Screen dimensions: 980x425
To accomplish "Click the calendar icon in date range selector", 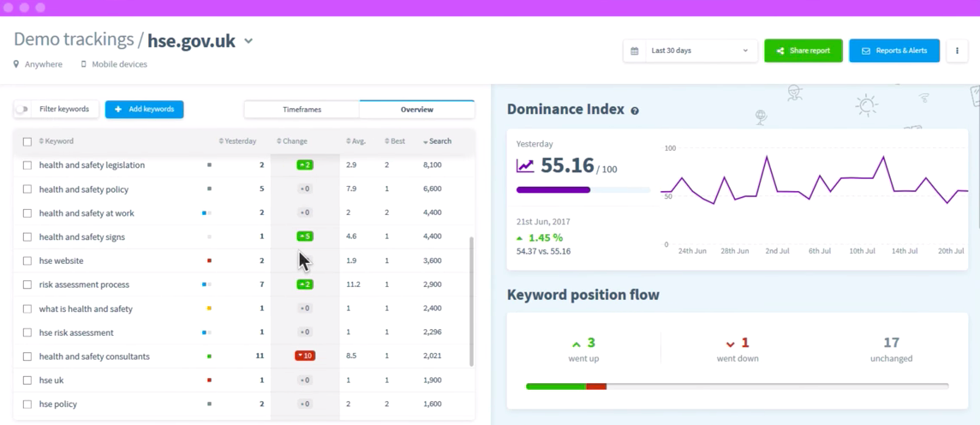I will point(635,51).
